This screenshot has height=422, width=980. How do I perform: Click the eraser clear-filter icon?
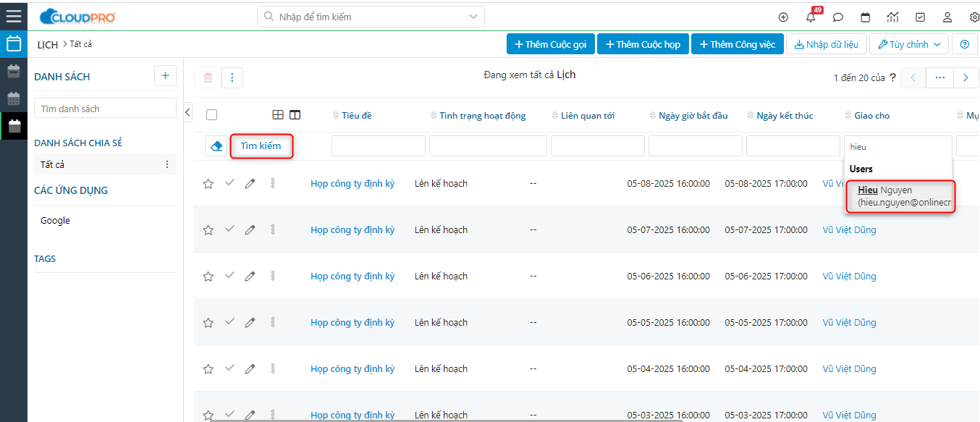click(x=216, y=146)
